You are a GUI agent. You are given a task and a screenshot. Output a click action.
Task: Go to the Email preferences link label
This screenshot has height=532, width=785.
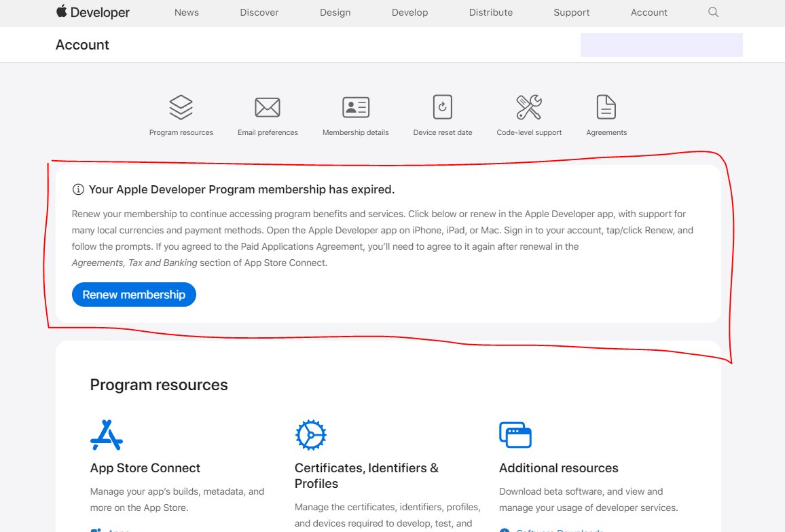click(x=268, y=132)
